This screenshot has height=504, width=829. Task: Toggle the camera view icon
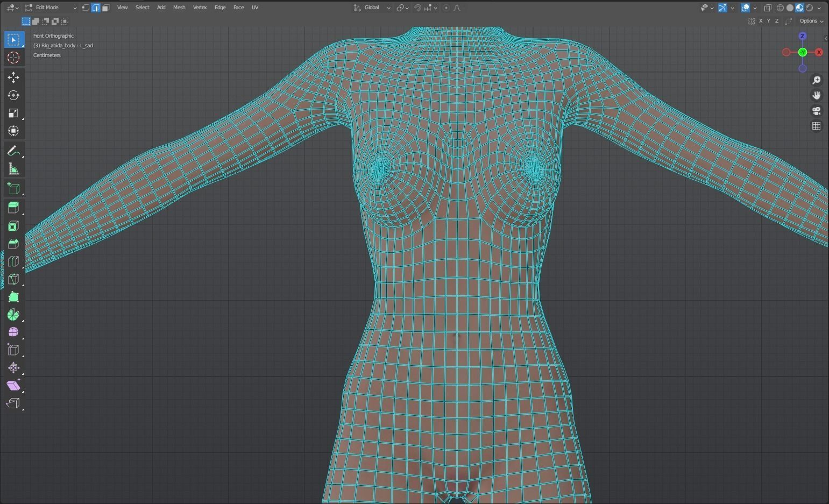click(x=817, y=111)
